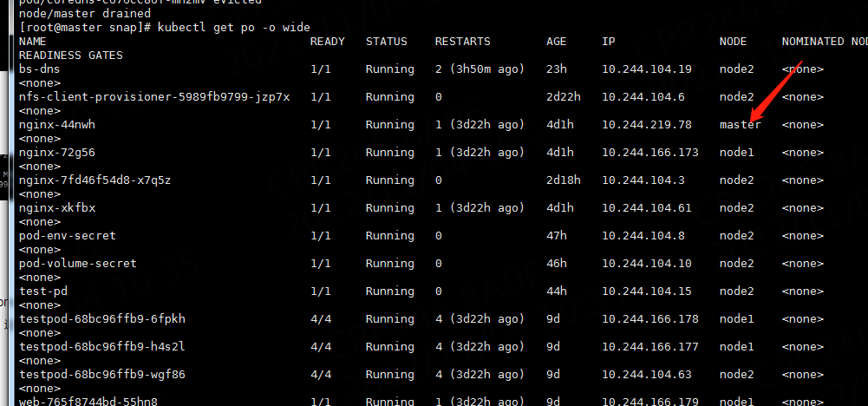Click the age value 47h
868x406 pixels.
[x=557, y=235]
